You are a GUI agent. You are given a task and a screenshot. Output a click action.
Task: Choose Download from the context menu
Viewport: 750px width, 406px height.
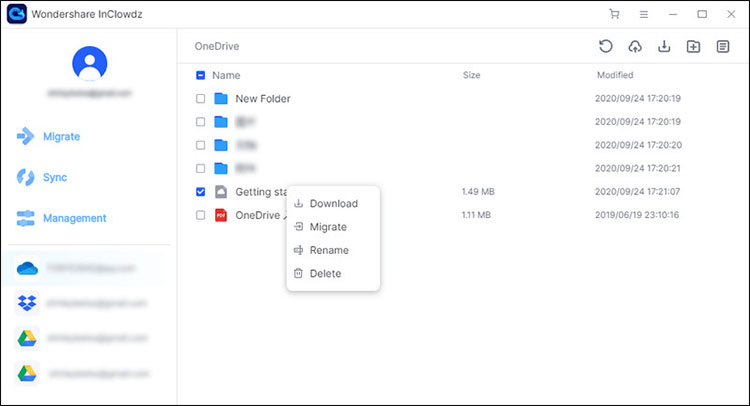coord(333,203)
